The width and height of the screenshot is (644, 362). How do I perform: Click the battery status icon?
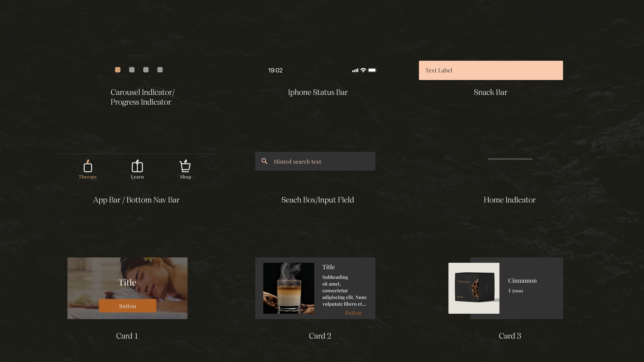click(x=372, y=70)
